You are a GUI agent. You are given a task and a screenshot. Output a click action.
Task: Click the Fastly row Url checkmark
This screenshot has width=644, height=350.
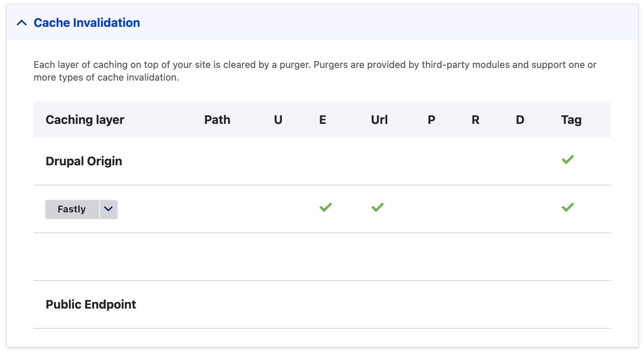tap(377, 207)
